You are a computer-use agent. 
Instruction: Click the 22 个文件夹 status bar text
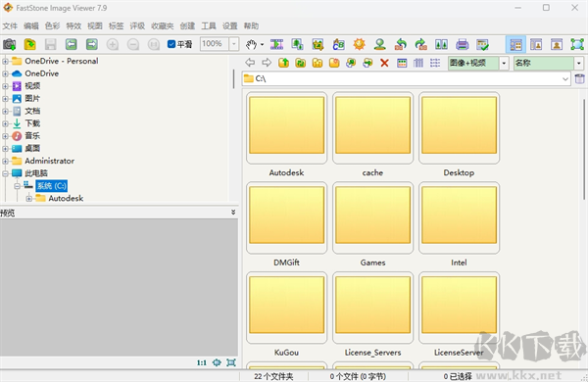point(273,376)
